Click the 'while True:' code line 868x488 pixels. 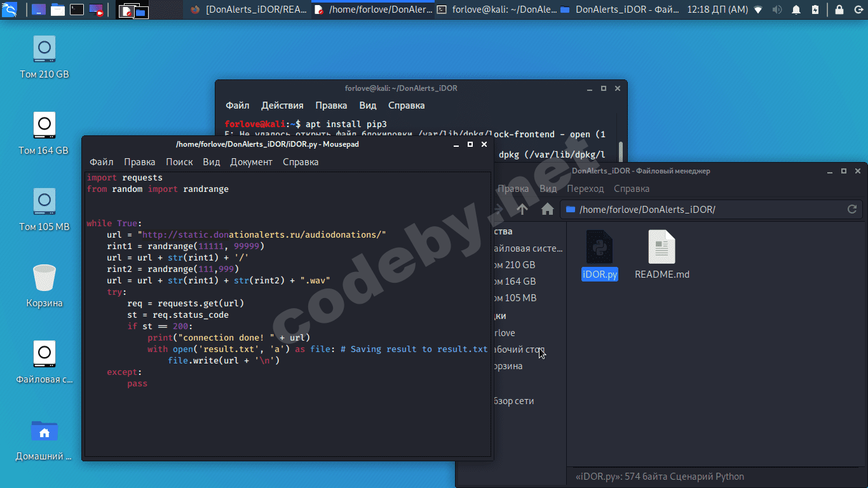coord(114,224)
